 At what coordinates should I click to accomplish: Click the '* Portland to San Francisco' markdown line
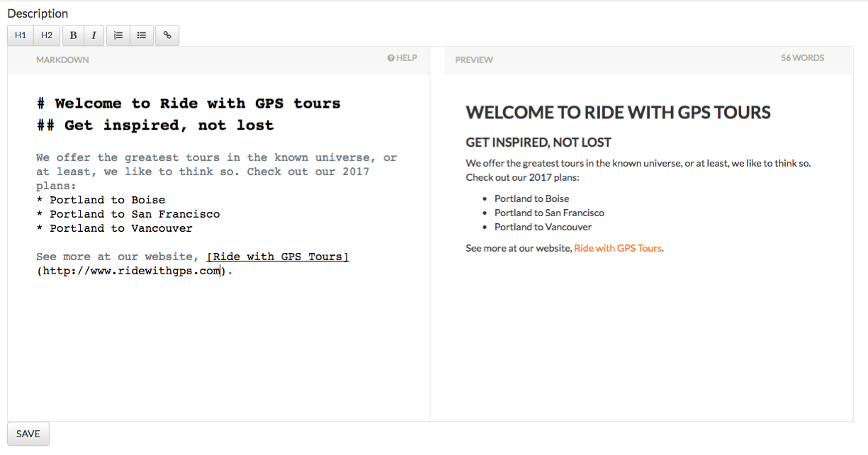click(128, 214)
